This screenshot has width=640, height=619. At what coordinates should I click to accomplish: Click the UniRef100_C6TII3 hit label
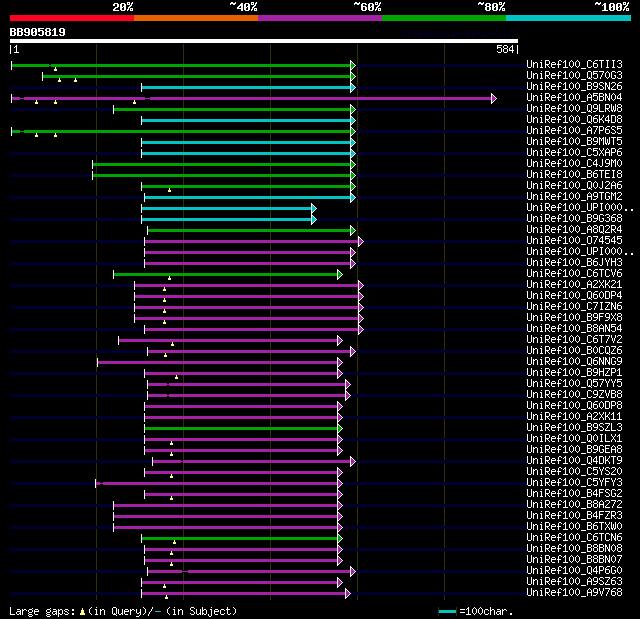574,65
